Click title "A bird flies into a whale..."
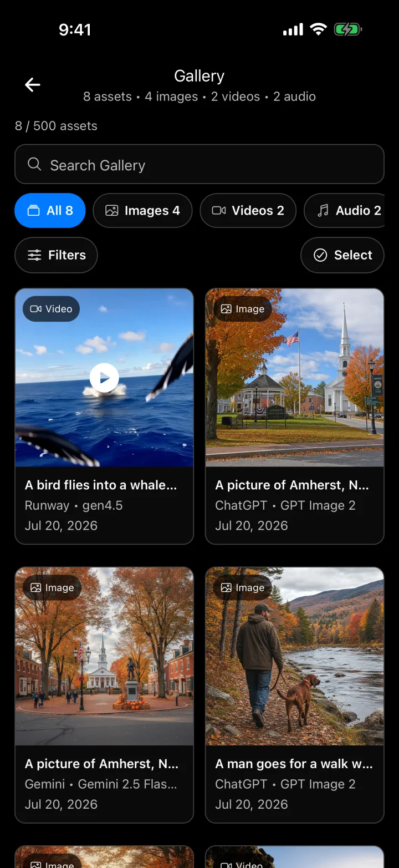 click(x=101, y=485)
